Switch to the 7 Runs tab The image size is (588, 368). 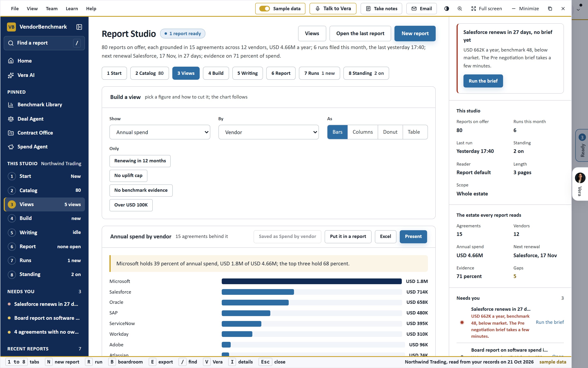coord(319,73)
